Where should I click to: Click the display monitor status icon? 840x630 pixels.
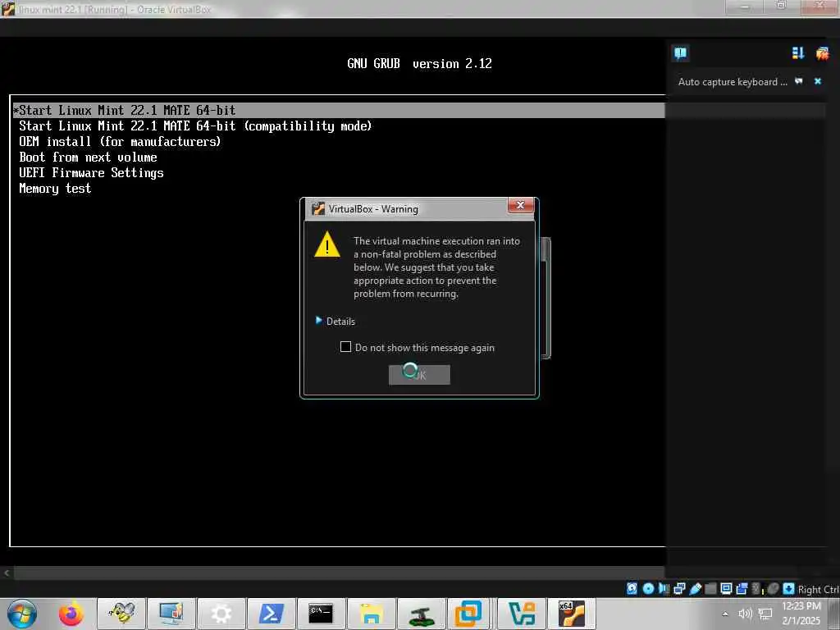726,588
